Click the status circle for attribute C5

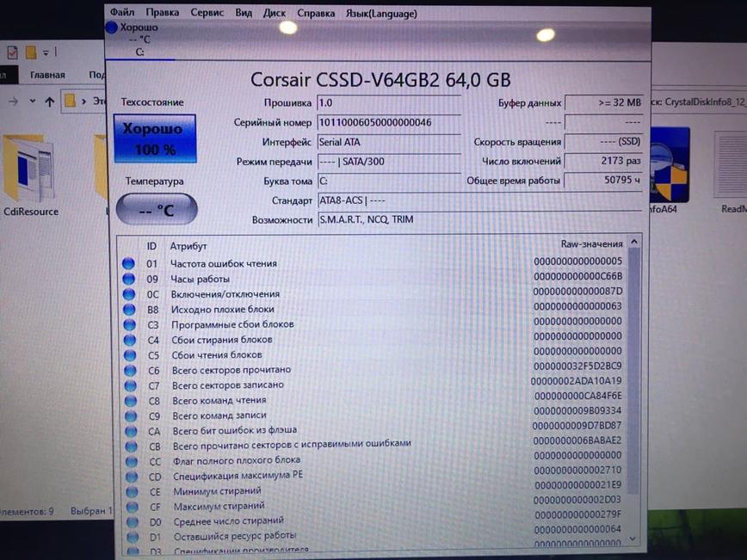pos(130,354)
